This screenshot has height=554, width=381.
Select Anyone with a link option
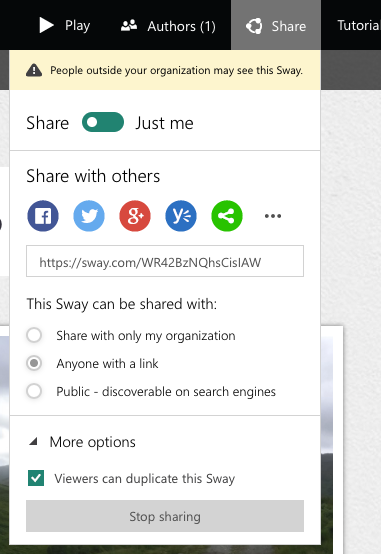click(x=34, y=363)
